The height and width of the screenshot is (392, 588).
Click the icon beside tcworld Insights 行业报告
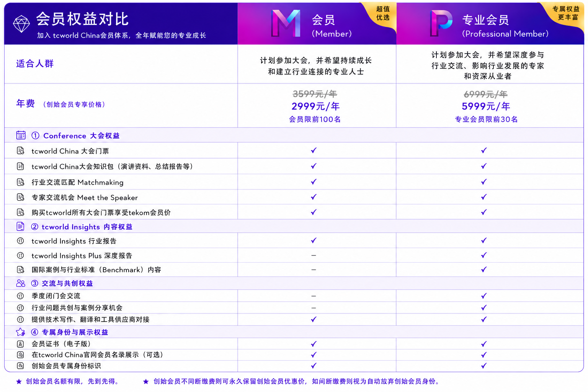point(21,241)
